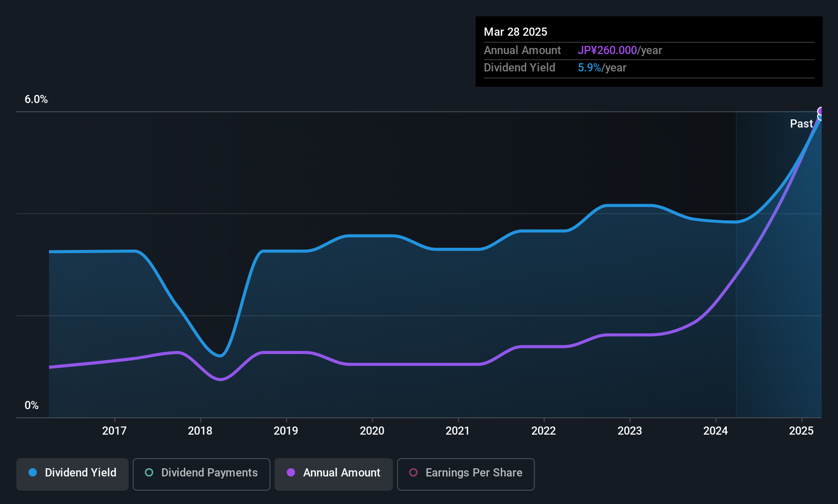Click the purple data point marker at chart end
Screen dimensions: 838x504
[821, 111]
